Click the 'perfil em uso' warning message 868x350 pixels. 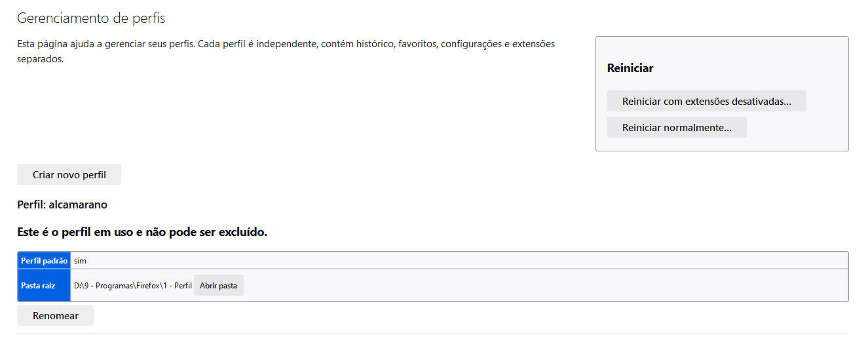click(142, 232)
